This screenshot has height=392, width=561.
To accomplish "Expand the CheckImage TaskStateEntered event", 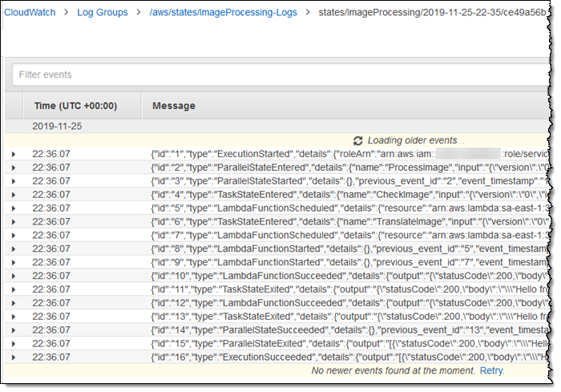I will 14,195.
